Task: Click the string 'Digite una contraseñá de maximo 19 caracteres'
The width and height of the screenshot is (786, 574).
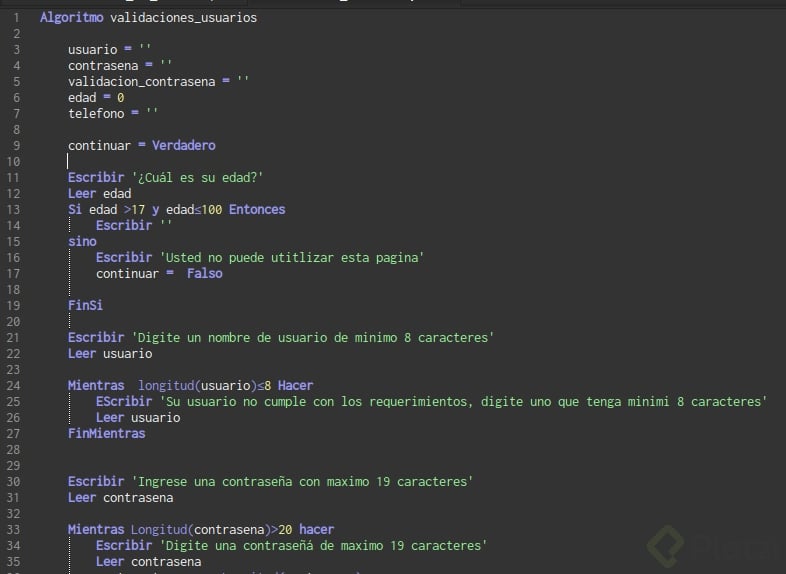Action: (x=323, y=546)
